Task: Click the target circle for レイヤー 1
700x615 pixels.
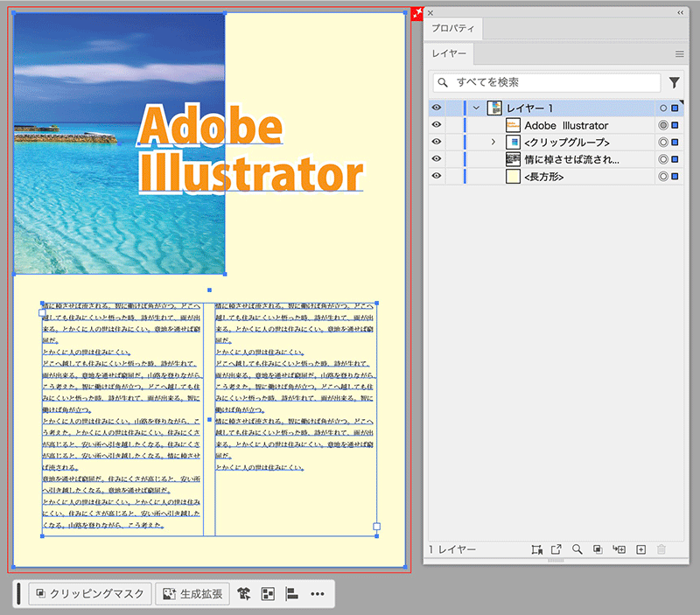Action: [x=663, y=108]
